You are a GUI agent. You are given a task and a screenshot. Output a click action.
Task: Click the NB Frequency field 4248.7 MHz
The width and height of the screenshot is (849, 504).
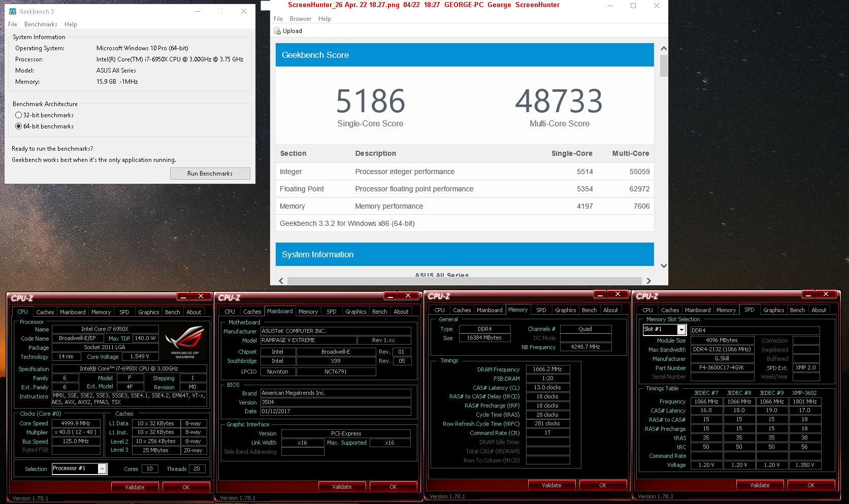pyautogui.click(x=585, y=347)
